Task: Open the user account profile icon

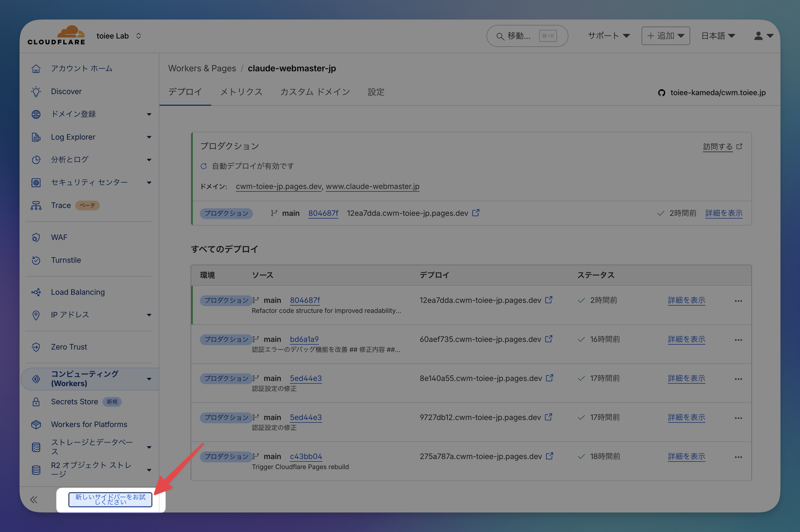Action: [x=758, y=36]
